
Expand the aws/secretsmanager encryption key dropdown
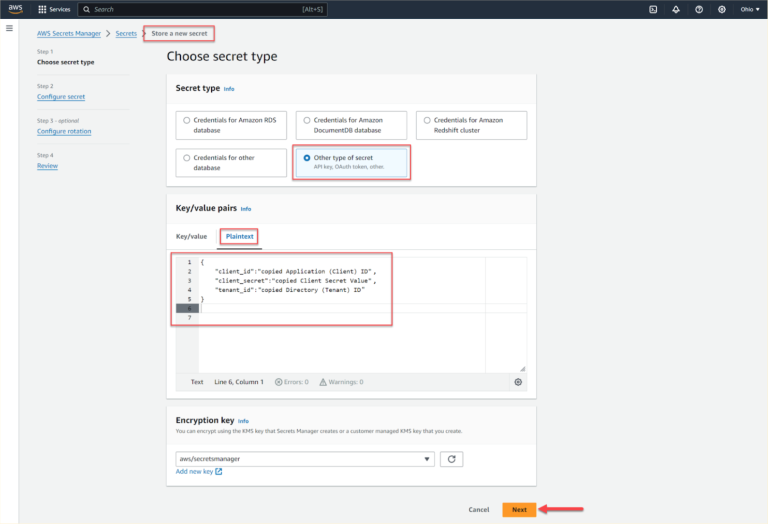click(x=305, y=459)
